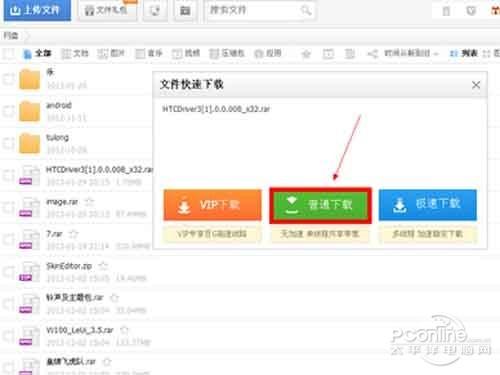This screenshot has height=375, width=500.
Task: Click the star favorites icon in filter bar
Action: pyautogui.click(x=306, y=54)
